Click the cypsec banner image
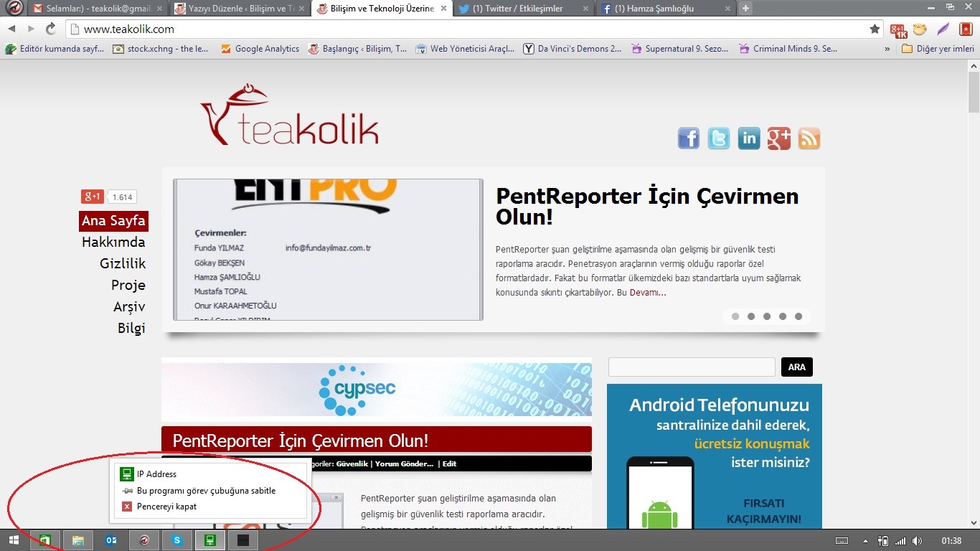The image size is (980, 551). [x=377, y=390]
